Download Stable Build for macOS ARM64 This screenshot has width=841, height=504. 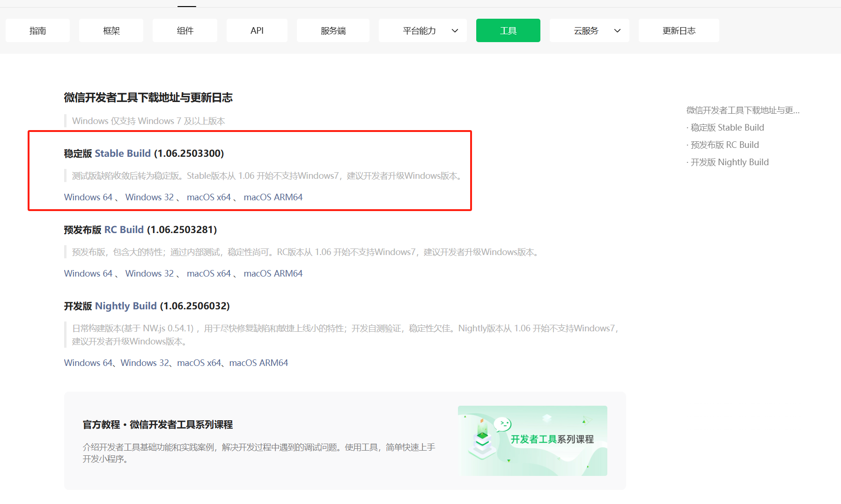pos(273,197)
